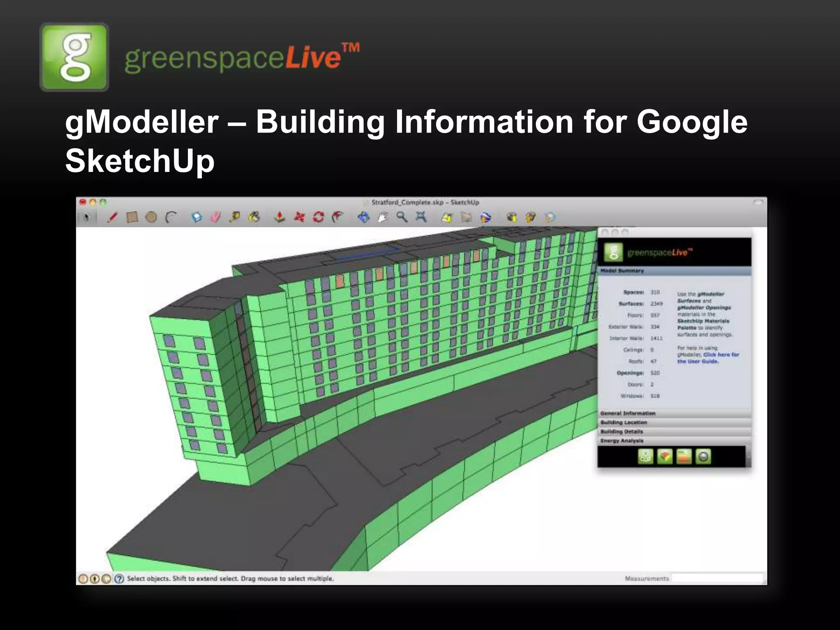Viewport: 840px width, 630px height.
Task: Pick the Tape Measure tool
Action: coord(235,217)
